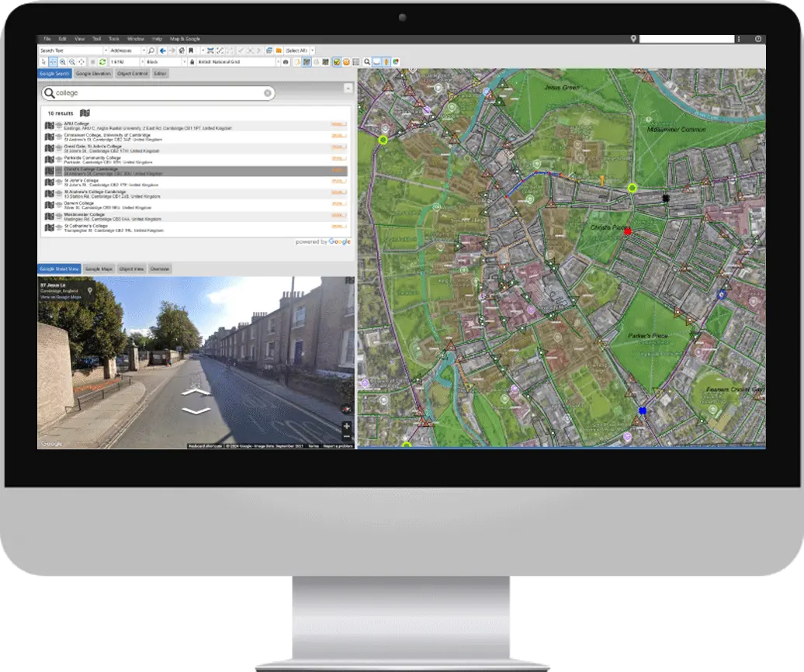Click 'more...' link for ARU College

point(338,124)
